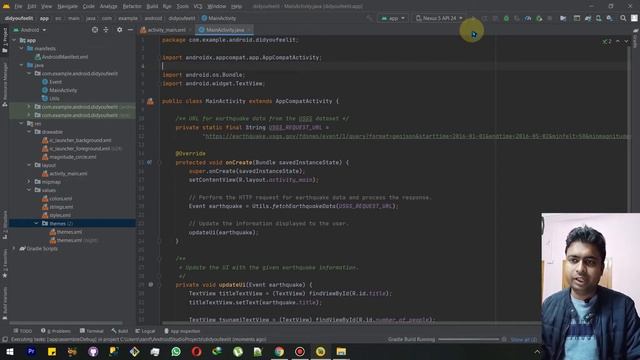Close the MainActivity.java editor tab
The width and height of the screenshot is (640, 360).
(x=249, y=30)
